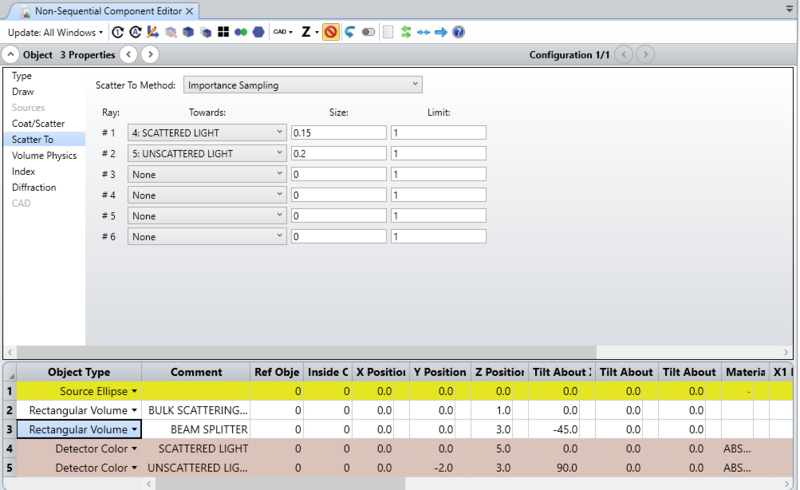Select the Coat/Scatter properties section
The image size is (800, 490).
38,124
